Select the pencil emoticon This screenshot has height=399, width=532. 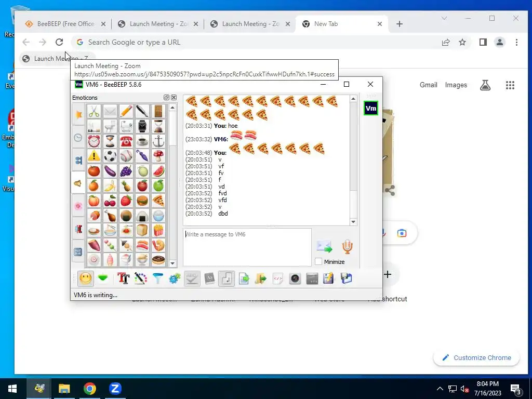126,111
